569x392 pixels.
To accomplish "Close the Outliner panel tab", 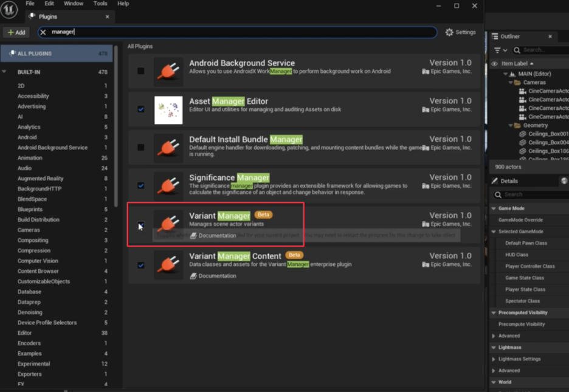I will pos(550,36).
